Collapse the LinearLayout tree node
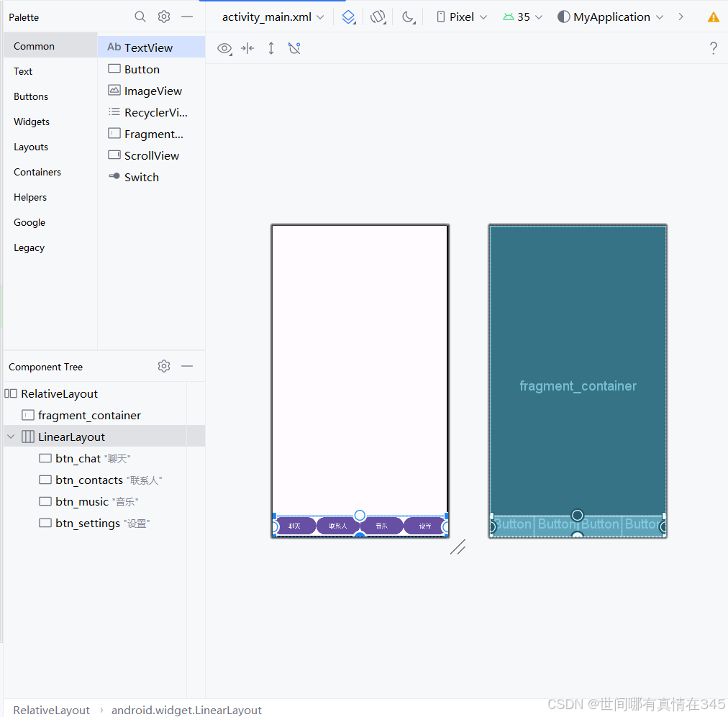This screenshot has height=717, width=728. pos(11,437)
